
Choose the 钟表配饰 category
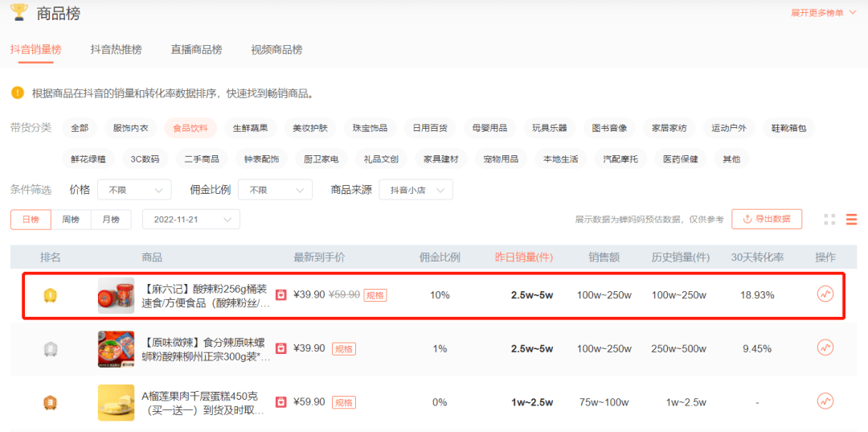coord(262,159)
